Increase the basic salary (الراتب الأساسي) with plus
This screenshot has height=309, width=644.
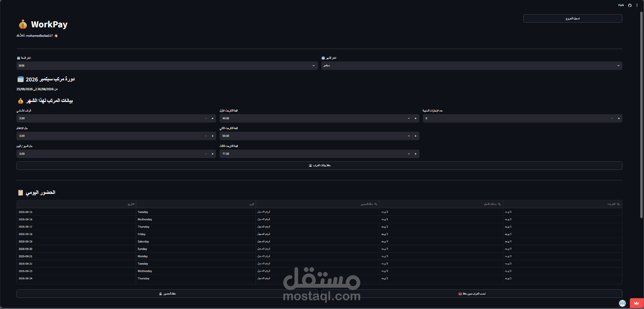tap(212, 118)
